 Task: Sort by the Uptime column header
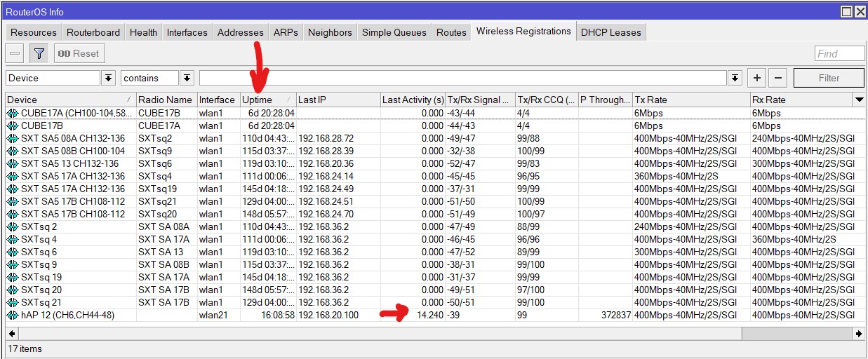(267, 100)
